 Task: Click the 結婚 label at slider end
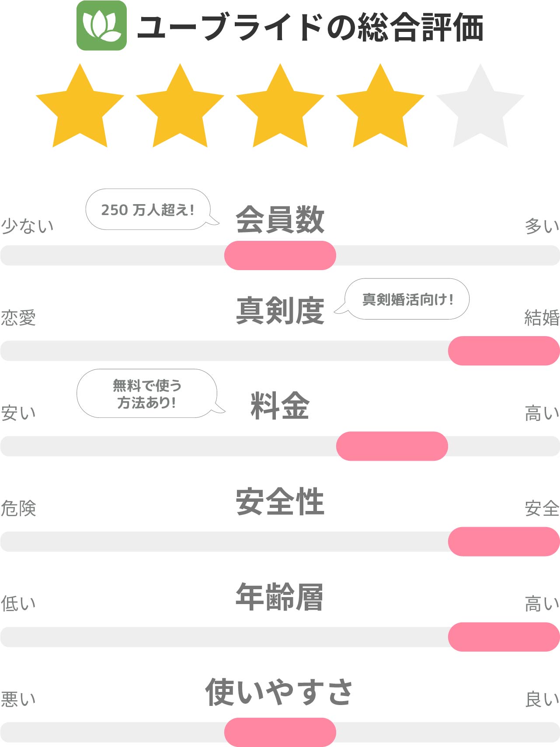(542, 318)
